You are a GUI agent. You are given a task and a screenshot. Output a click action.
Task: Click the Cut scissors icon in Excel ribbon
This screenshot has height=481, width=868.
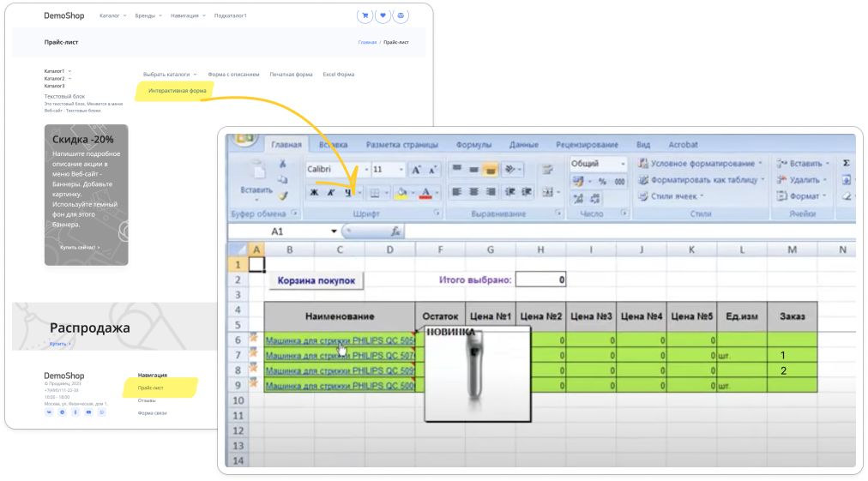[283, 164]
